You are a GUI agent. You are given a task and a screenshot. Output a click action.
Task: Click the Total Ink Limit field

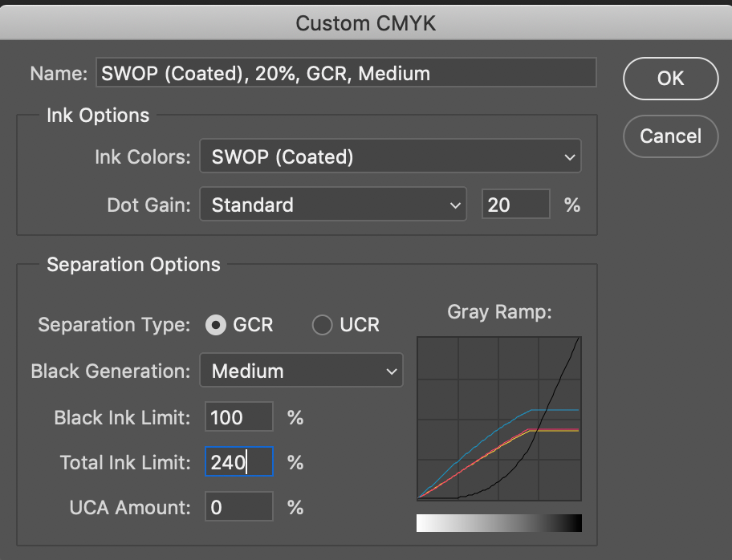239,463
